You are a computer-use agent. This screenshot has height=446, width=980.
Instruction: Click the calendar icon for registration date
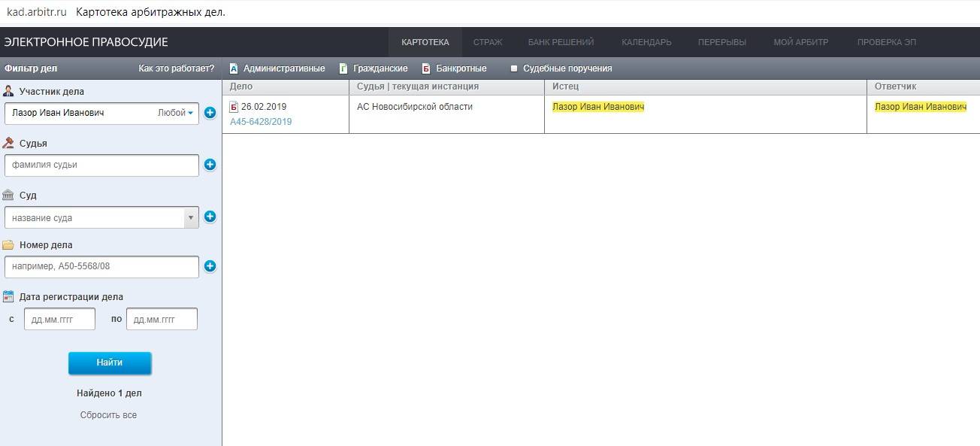(x=8, y=296)
